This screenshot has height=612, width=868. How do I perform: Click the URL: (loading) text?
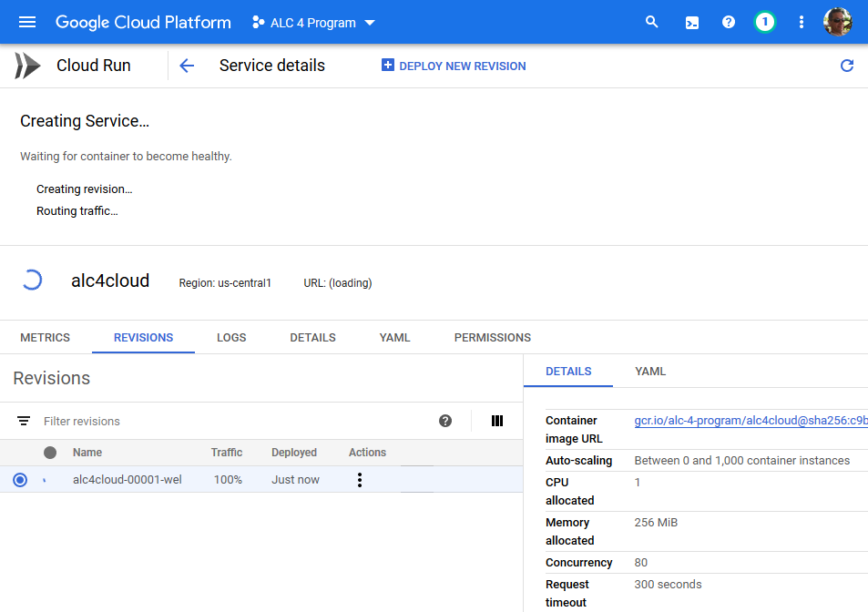click(x=338, y=283)
